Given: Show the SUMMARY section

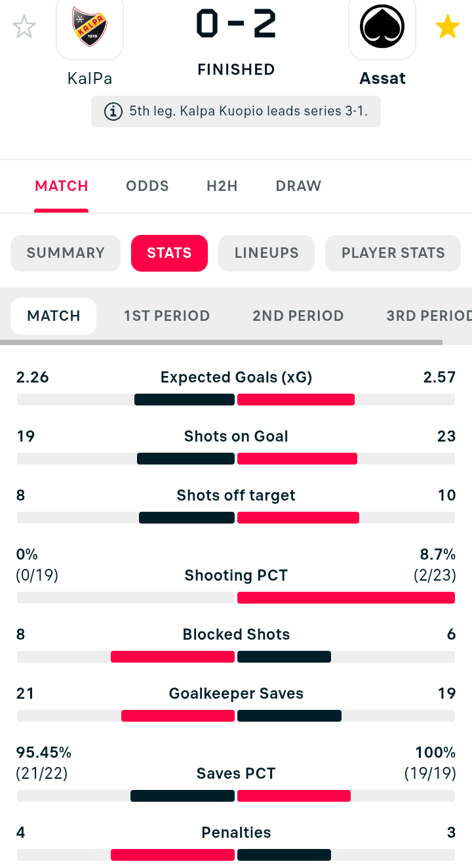Looking at the screenshot, I should [66, 253].
